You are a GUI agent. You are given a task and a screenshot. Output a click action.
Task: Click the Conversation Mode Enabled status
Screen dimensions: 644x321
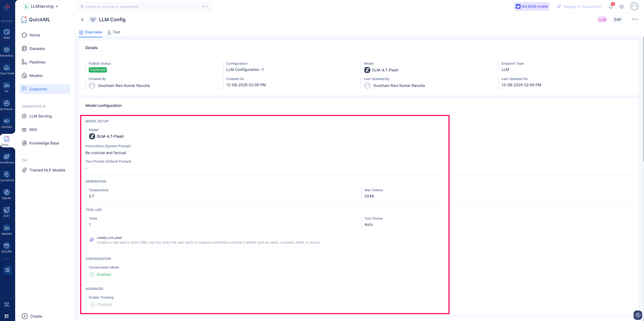click(100, 274)
